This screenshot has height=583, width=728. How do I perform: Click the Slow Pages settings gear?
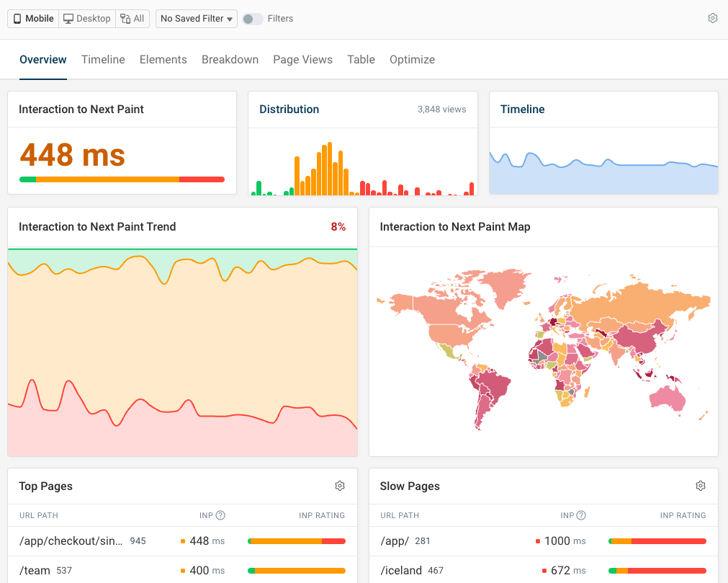point(701,486)
